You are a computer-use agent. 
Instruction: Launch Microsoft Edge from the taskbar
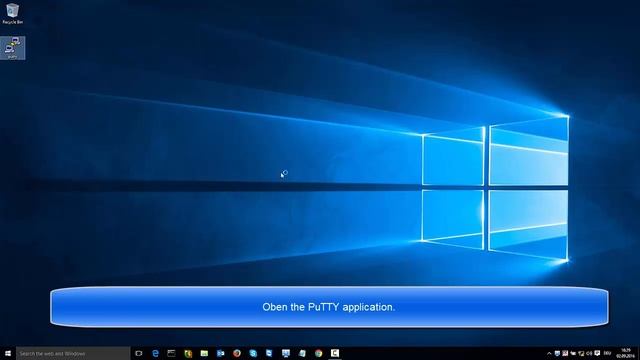[155, 353]
